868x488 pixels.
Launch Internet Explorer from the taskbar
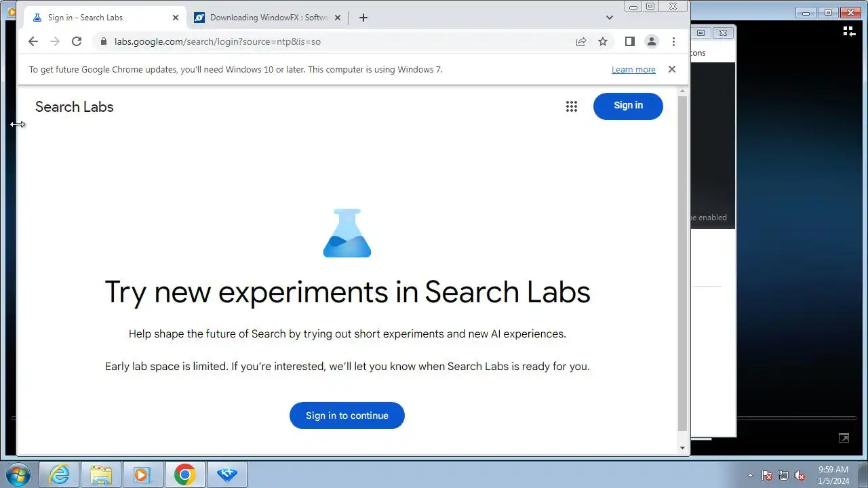point(60,474)
